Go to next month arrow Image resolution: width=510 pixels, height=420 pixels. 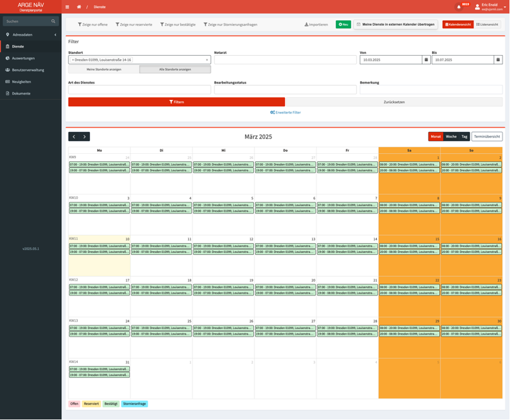click(x=84, y=136)
